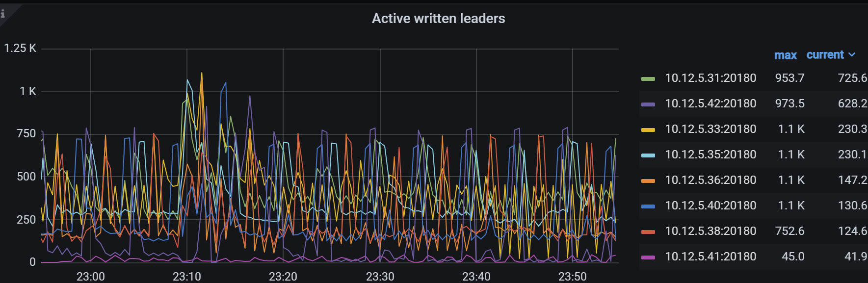Isolate the series 10.12.5.41:20180 in legend
Image resolution: width=868 pixels, height=283 pixels.
(x=710, y=257)
